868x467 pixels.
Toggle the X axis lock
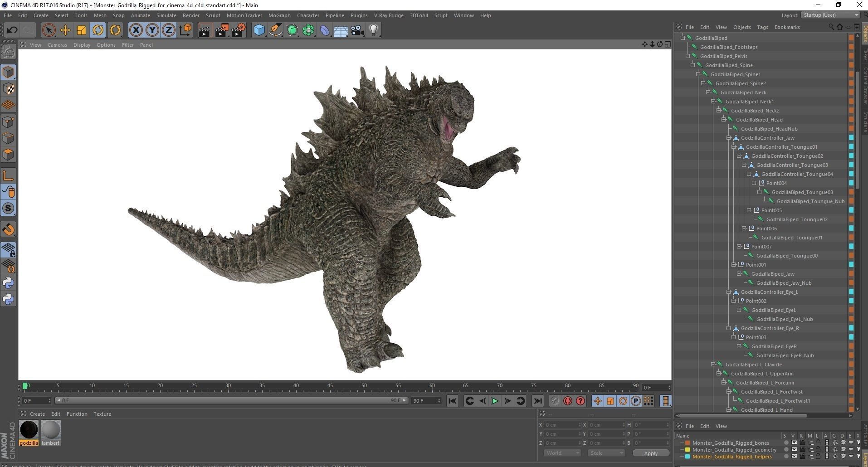coord(136,30)
